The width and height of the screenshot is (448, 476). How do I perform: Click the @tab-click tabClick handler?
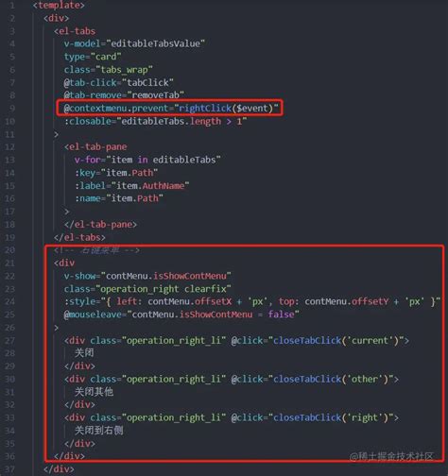point(118,82)
